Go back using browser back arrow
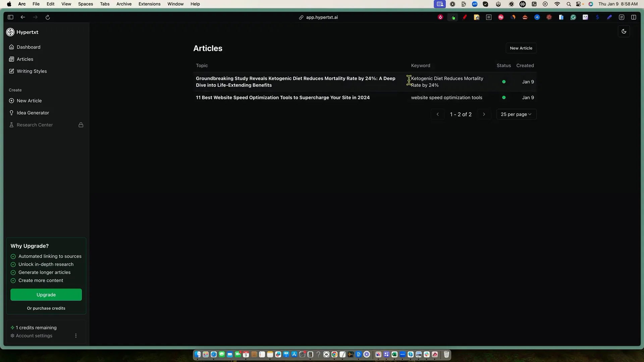This screenshot has height=362, width=644. coord(23,17)
